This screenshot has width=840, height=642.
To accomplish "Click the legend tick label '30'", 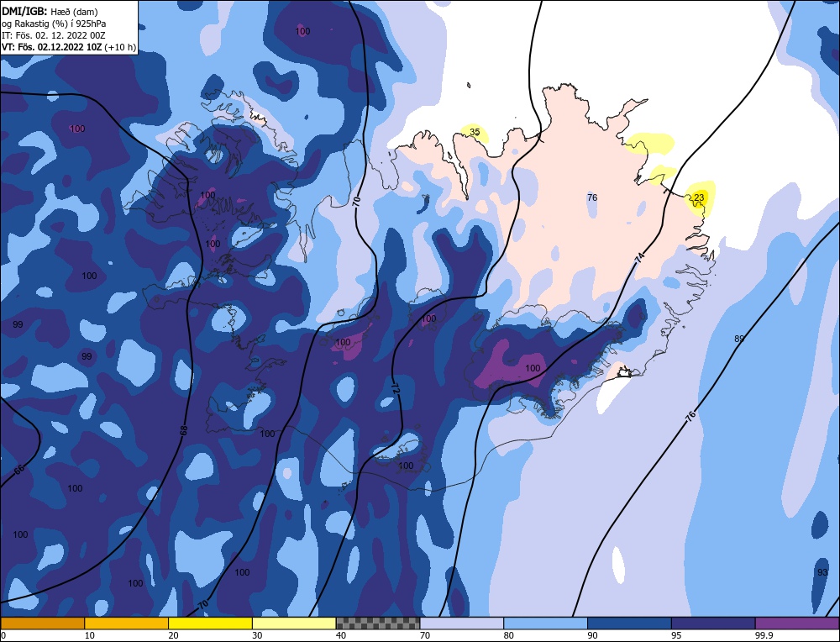I will [x=257, y=635].
